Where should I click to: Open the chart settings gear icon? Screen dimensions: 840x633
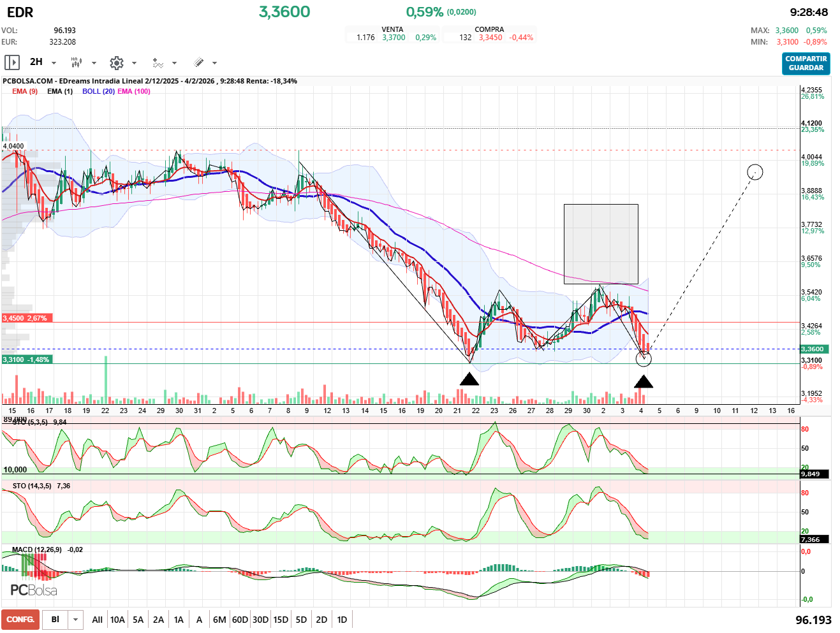pyautogui.click(x=116, y=62)
